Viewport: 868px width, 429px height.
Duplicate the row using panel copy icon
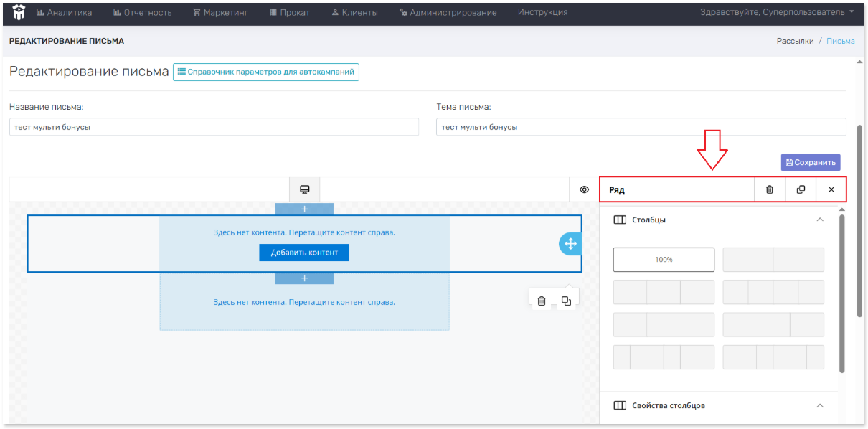(801, 189)
